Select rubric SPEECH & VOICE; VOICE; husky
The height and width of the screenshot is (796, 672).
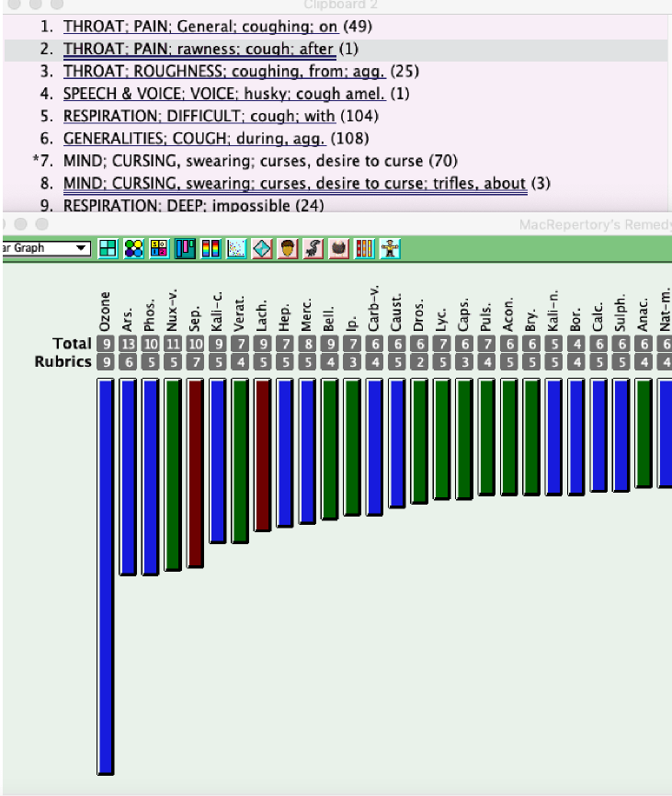(223, 94)
